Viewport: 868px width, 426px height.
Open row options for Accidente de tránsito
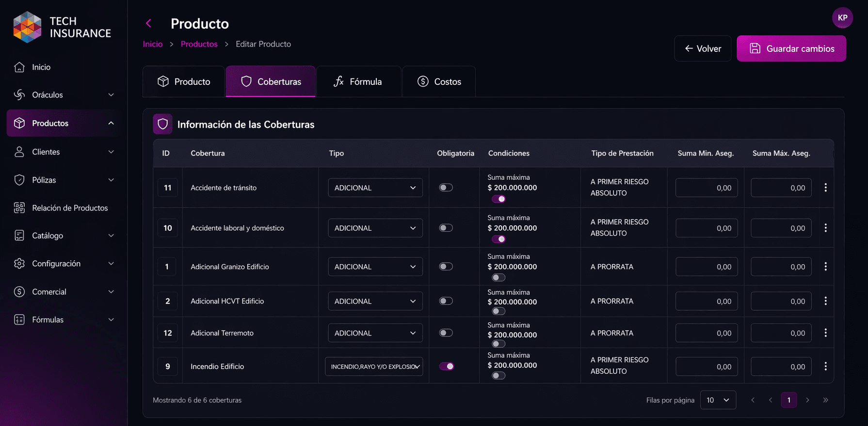(825, 188)
